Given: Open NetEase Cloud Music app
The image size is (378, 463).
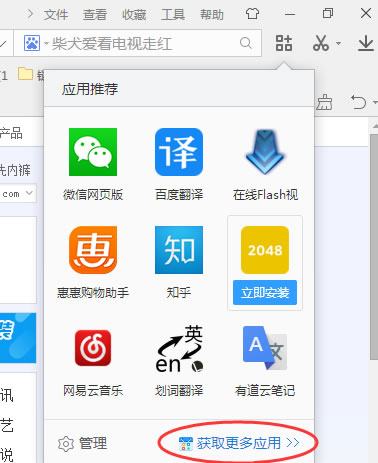Looking at the screenshot, I should [93, 348].
